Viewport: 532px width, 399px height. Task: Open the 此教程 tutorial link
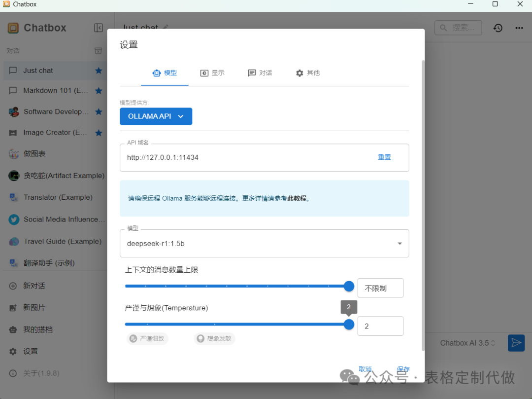coord(297,198)
